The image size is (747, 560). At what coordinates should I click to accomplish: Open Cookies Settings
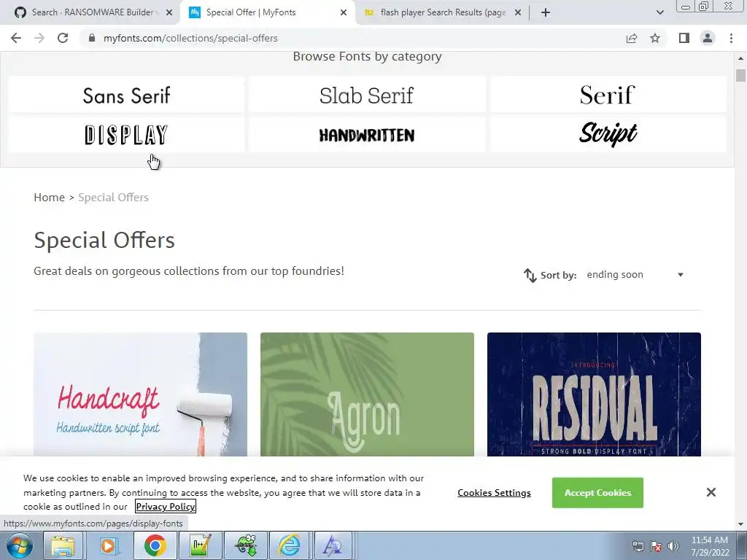[494, 493]
